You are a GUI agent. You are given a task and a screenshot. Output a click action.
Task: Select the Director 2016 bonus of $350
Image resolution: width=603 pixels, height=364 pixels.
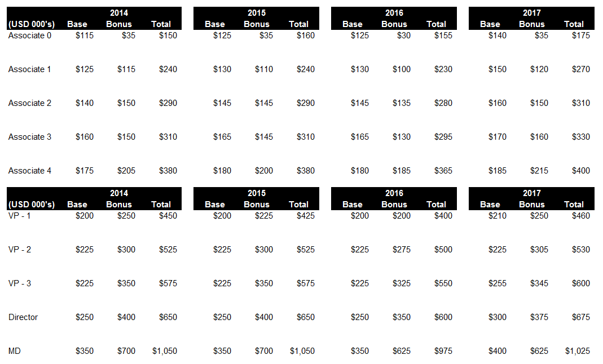tap(402, 317)
